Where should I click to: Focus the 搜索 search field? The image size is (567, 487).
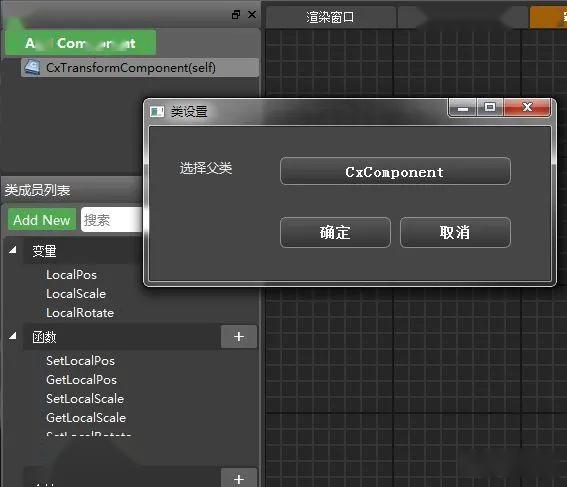coord(111,219)
